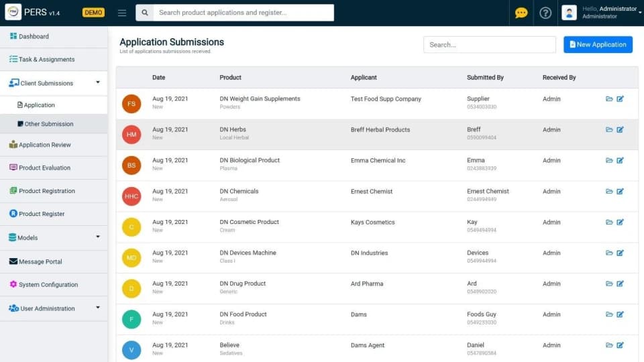Click 'DN Industries' applicant
This screenshot has height=362, width=644.
369,253
